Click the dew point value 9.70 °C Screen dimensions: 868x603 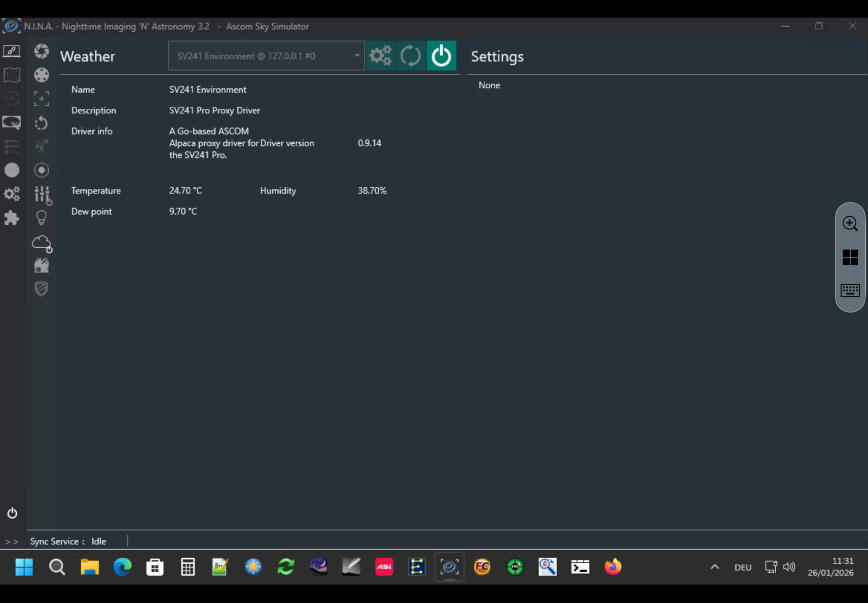[x=183, y=212]
